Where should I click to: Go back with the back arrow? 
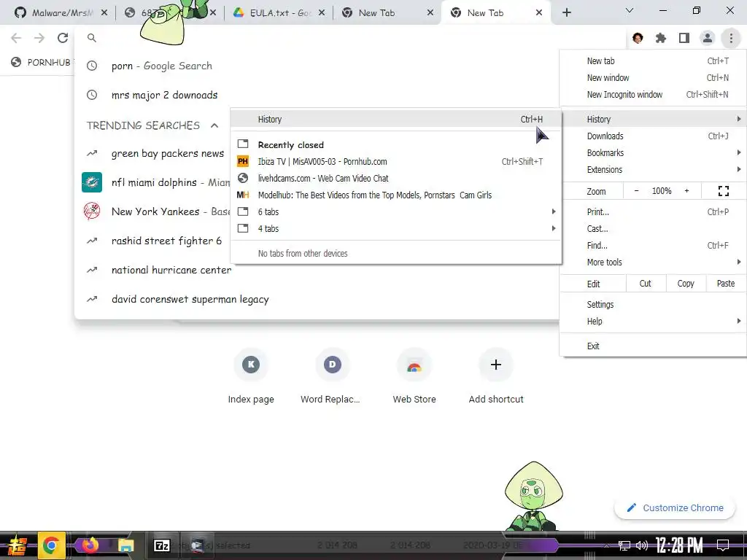pyautogui.click(x=16, y=38)
